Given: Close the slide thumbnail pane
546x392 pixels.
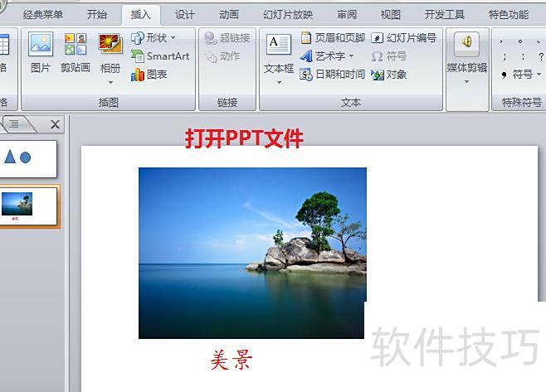Looking at the screenshot, I should click(x=55, y=124).
